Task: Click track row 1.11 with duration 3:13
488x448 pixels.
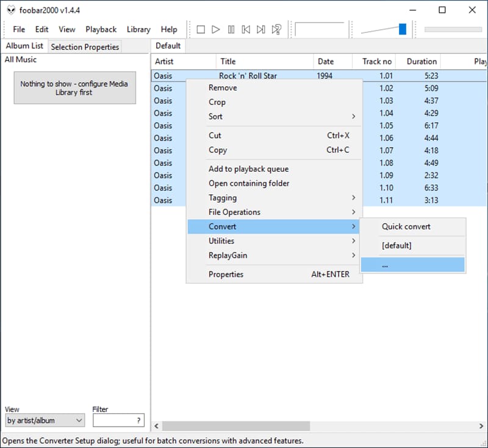Action: click(425, 200)
